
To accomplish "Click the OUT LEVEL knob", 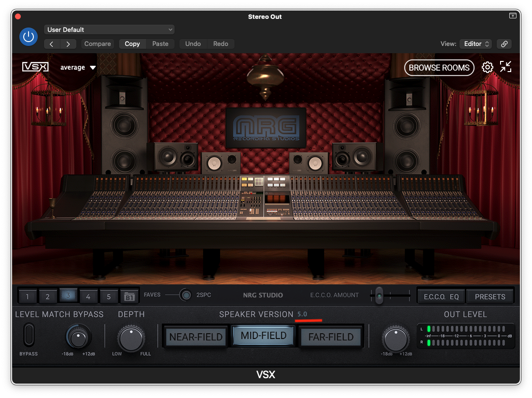I will [x=396, y=339].
